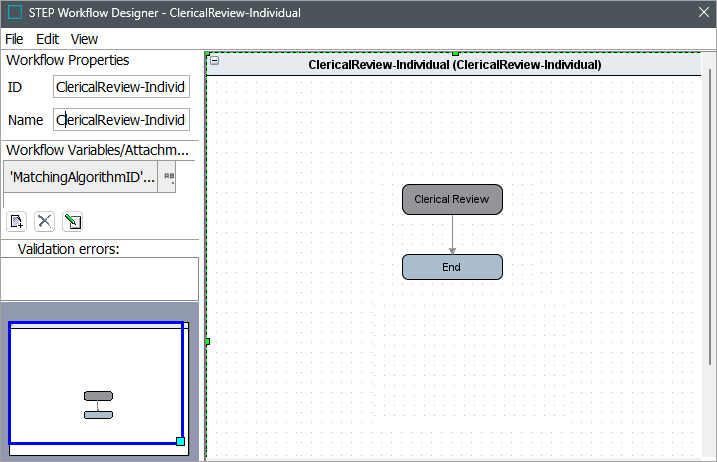Click the transition arrow between Clerical Review and End
This screenshot has height=462, width=717.
click(x=452, y=235)
